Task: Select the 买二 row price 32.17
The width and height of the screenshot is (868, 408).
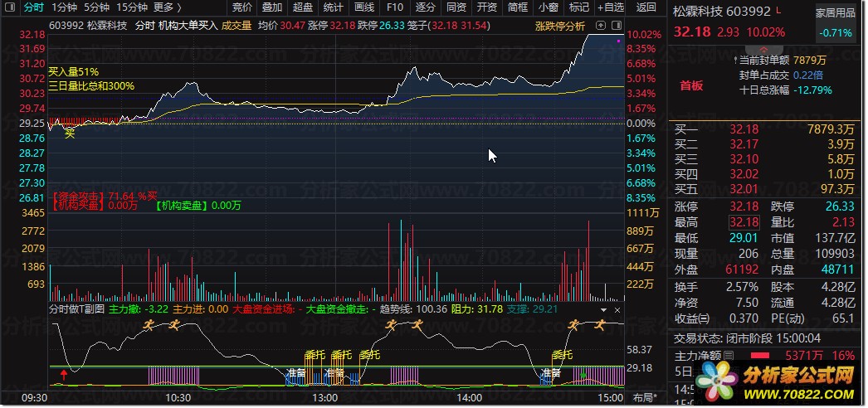Action: [744, 145]
